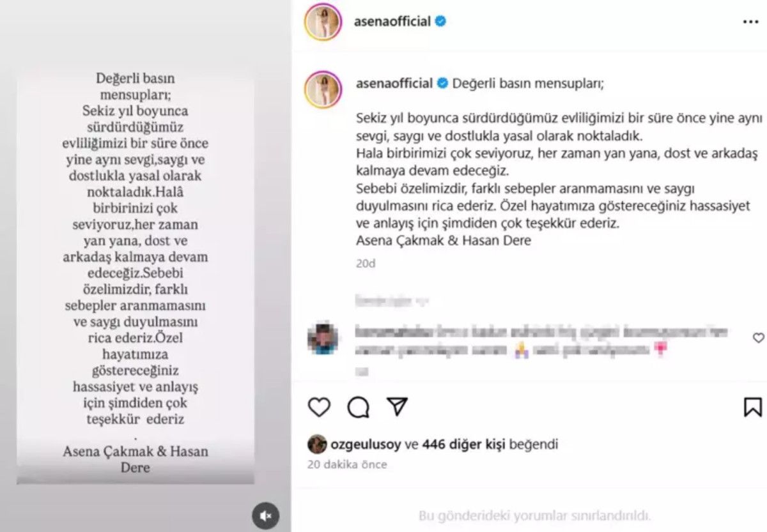Viewport: 767px width, 532px height.
Task: Click ozgeulusoy small avatar in likes row
Action: (317, 444)
